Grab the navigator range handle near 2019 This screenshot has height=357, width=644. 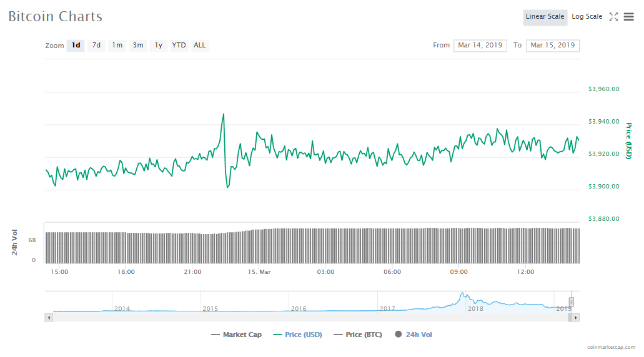pyautogui.click(x=571, y=302)
